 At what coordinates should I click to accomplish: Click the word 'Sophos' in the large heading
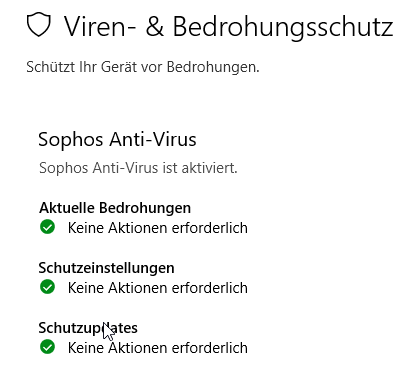(x=71, y=140)
